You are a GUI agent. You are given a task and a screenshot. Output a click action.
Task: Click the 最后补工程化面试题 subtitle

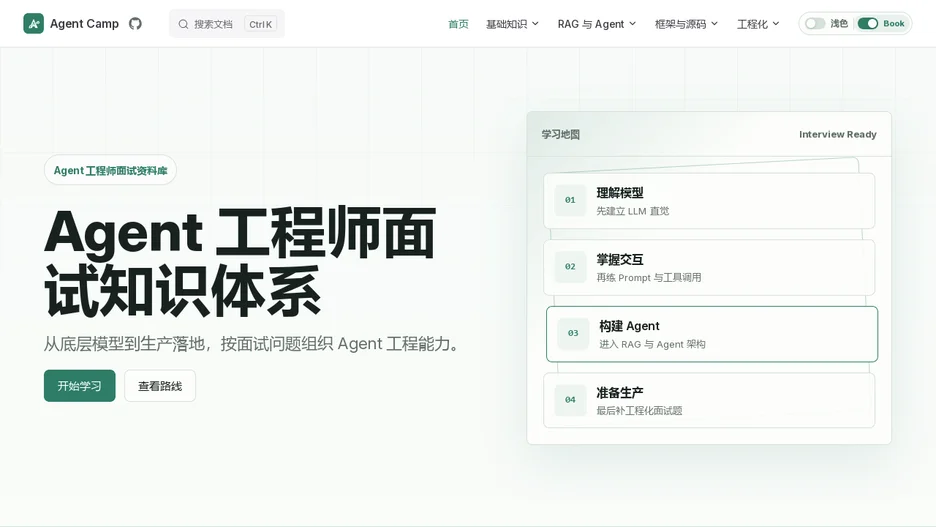coord(639,411)
